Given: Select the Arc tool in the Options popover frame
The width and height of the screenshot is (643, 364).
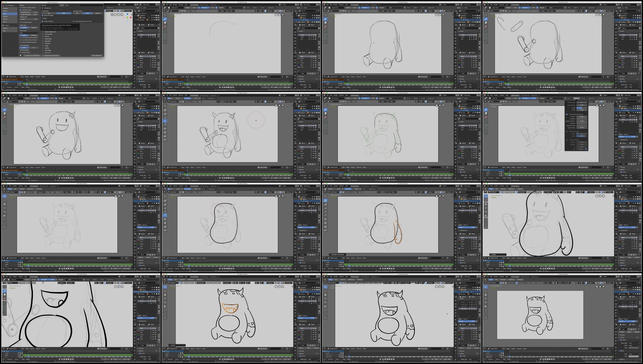Looking at the screenshot, I should click(x=486, y=133).
